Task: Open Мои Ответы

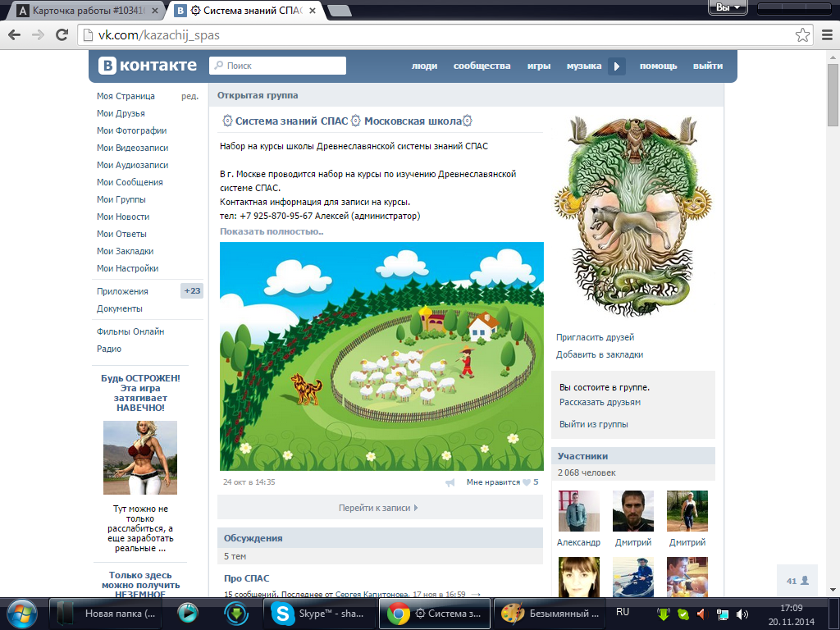Action: pos(121,234)
